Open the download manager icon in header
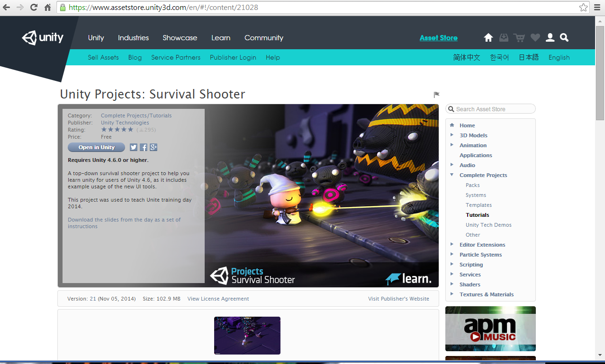605x364 pixels. 504,37
